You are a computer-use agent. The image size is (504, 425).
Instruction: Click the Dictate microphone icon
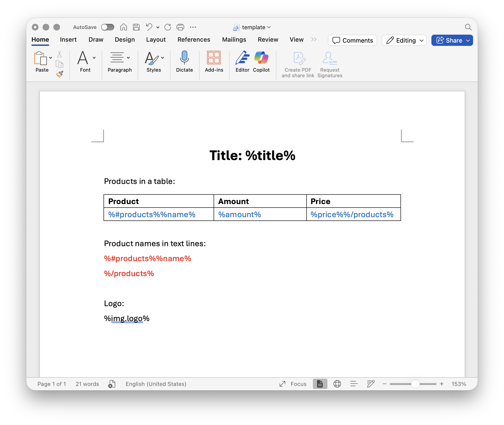[x=184, y=58]
